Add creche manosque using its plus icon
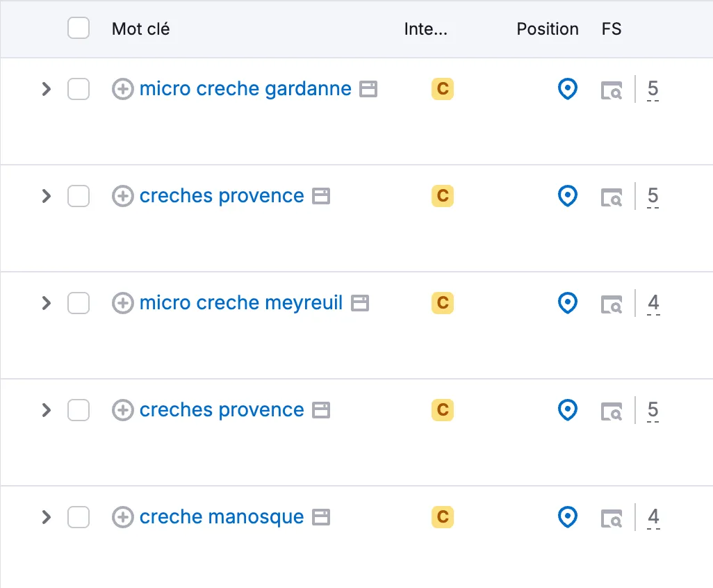The height and width of the screenshot is (588, 713). click(122, 517)
